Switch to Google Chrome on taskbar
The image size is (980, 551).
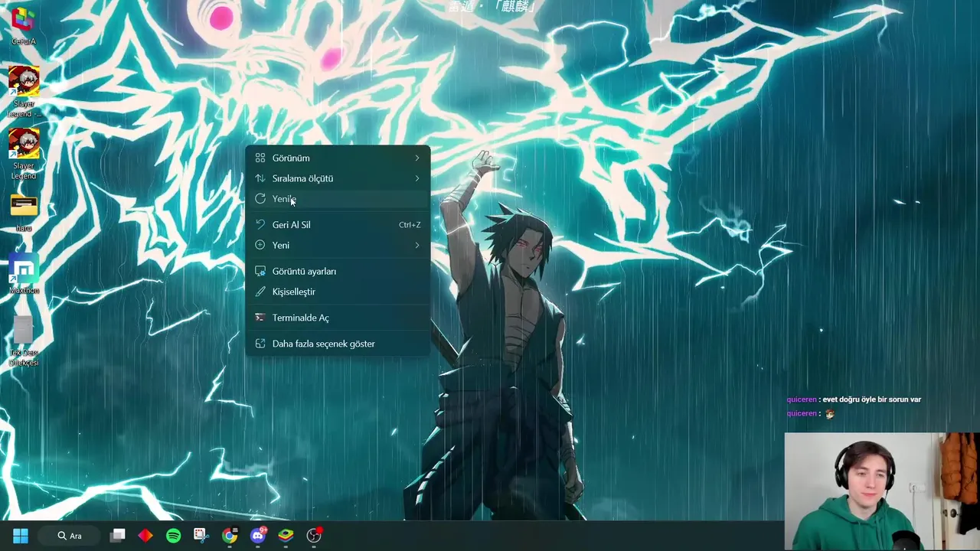(230, 536)
